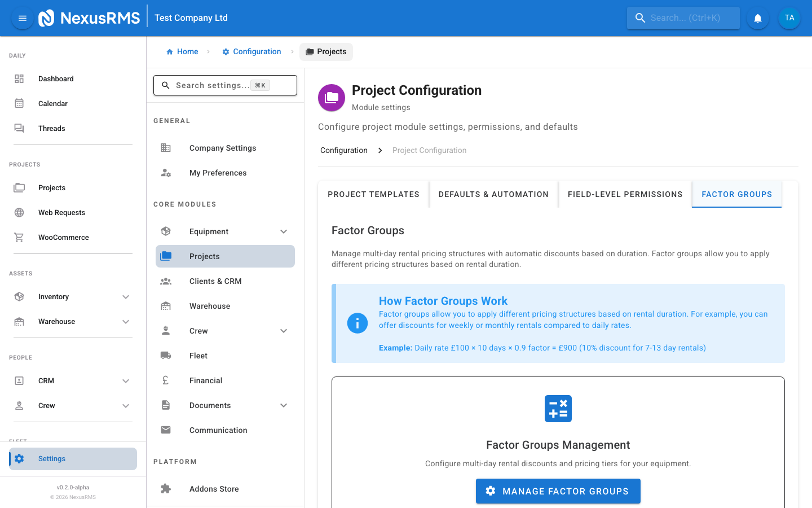Click the NexusRMS logo icon
The width and height of the screenshot is (812, 508).
point(46,18)
